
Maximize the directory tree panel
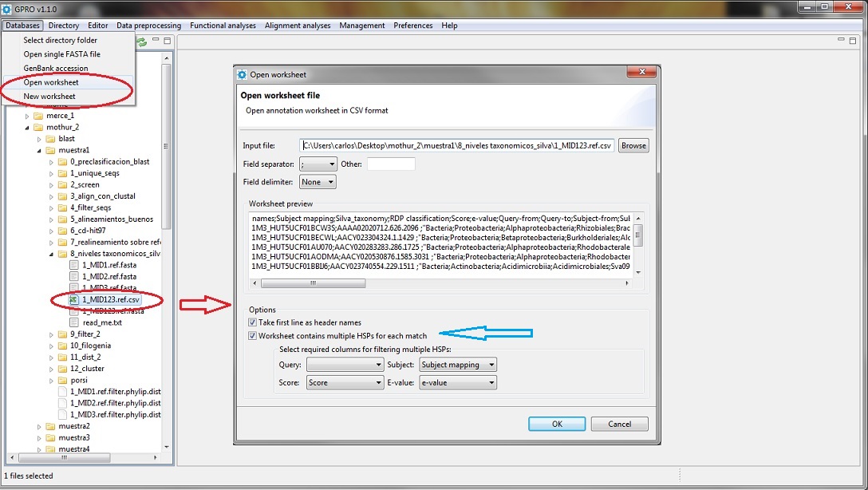[168, 41]
